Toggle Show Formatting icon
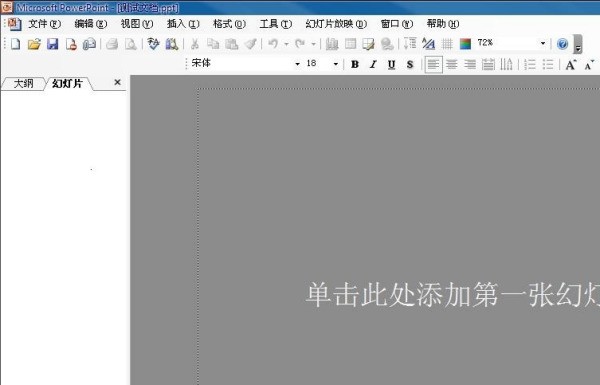Image resolution: width=600 pixels, height=385 pixels. pos(428,44)
